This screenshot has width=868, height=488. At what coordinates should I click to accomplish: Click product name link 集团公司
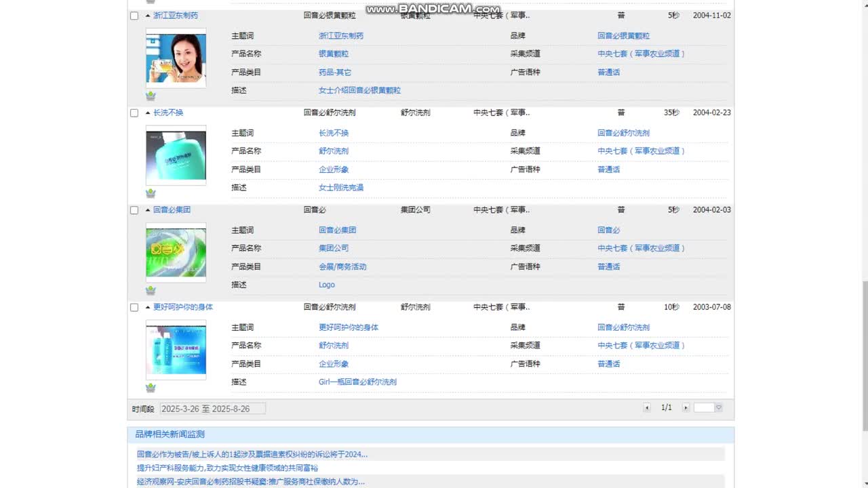(x=334, y=248)
